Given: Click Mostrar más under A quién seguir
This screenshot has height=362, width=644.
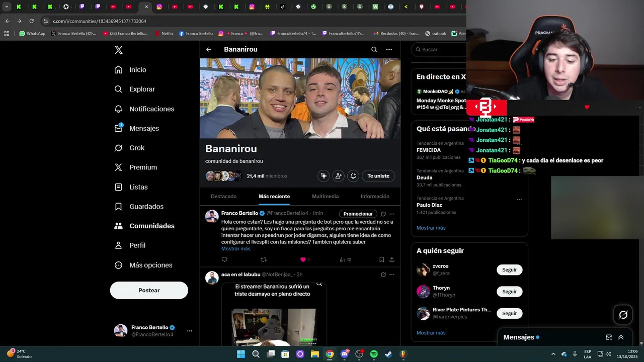Looking at the screenshot, I should click(x=431, y=333).
